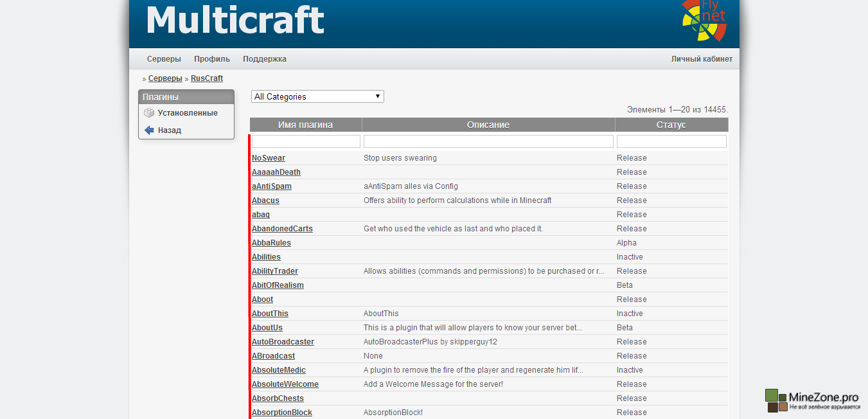Screen dimensions: 868x419
Task: Open the Профиль menu item
Action: click(x=212, y=59)
